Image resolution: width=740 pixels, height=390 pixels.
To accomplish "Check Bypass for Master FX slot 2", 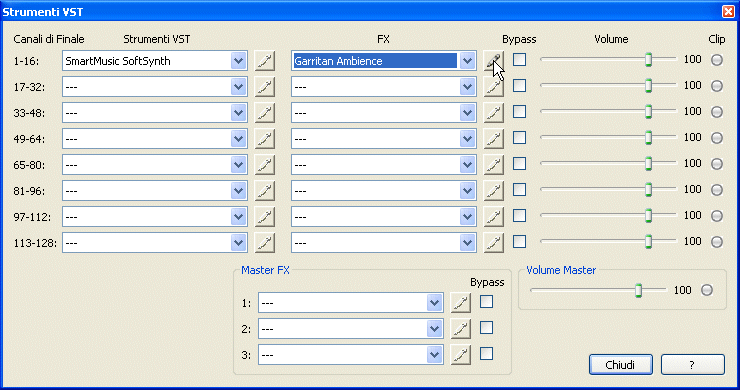I will [487, 328].
